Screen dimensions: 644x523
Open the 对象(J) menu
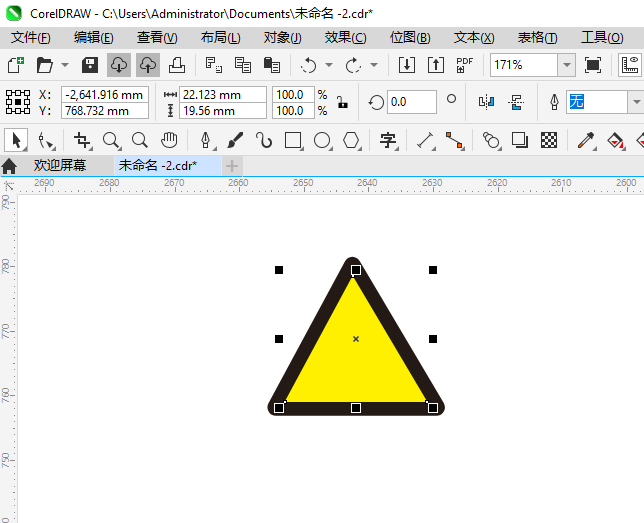pos(283,38)
